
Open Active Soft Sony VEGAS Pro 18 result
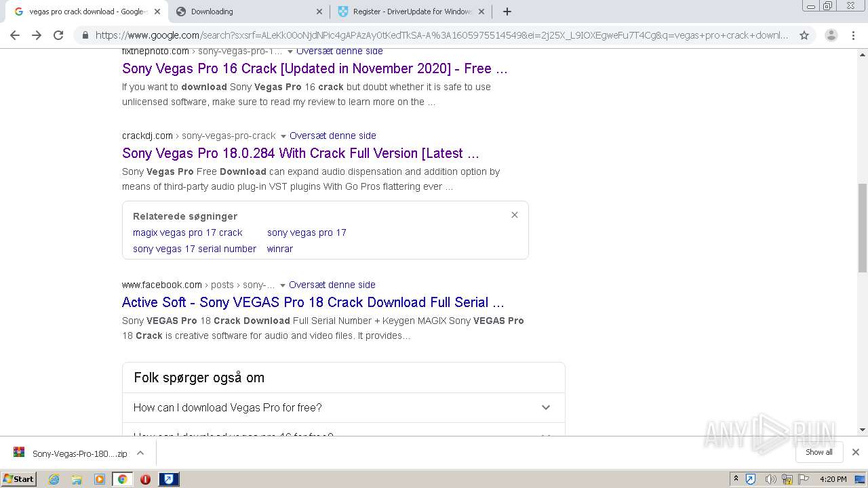point(313,302)
